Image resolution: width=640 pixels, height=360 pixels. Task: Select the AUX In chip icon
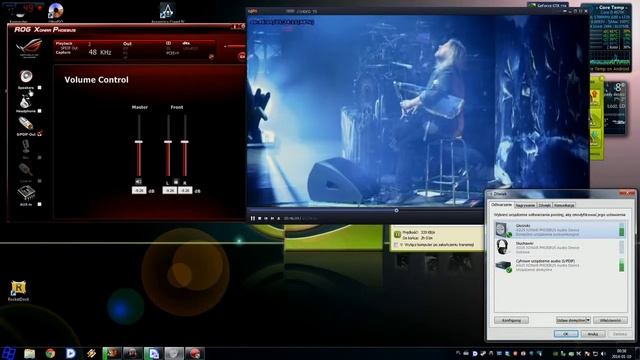tap(26, 193)
